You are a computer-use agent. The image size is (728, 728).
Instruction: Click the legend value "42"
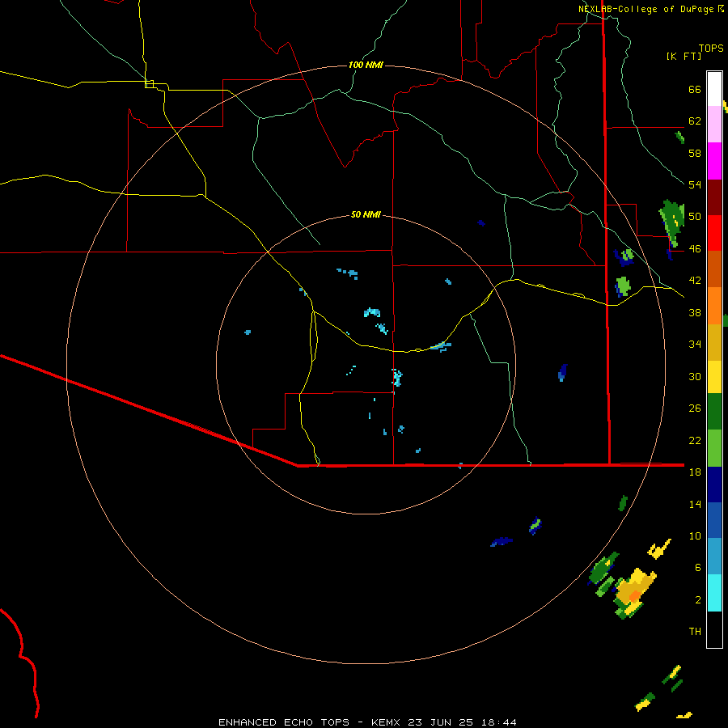coord(695,281)
